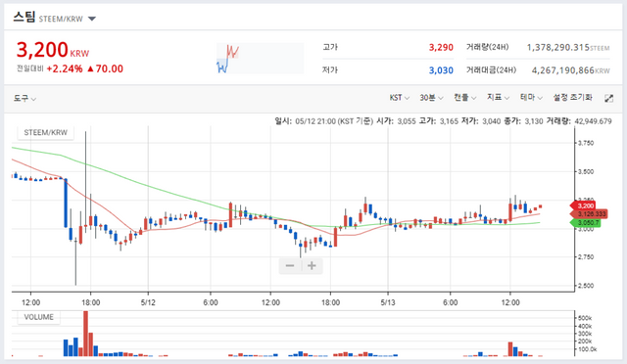The width and height of the screenshot is (627, 364).
Task: Click the green 3,050.7 axis tag
Action: click(x=586, y=222)
